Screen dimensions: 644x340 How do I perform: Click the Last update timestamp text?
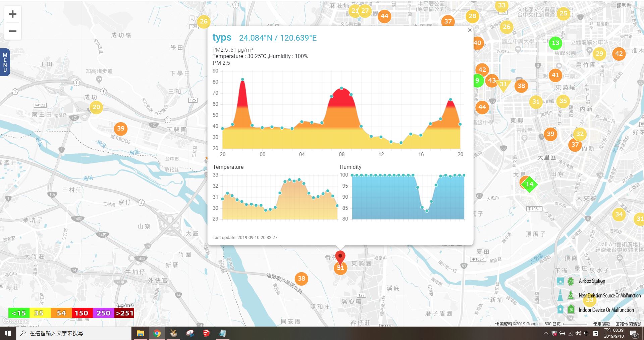[x=245, y=237]
